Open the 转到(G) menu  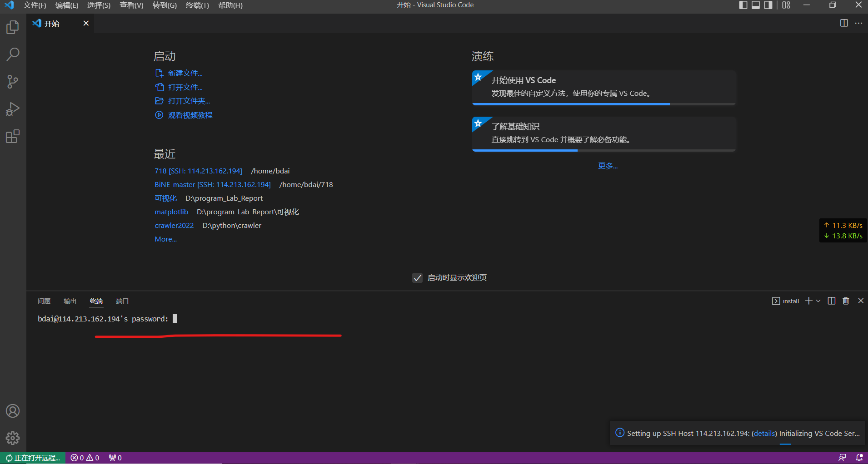pyautogui.click(x=165, y=5)
